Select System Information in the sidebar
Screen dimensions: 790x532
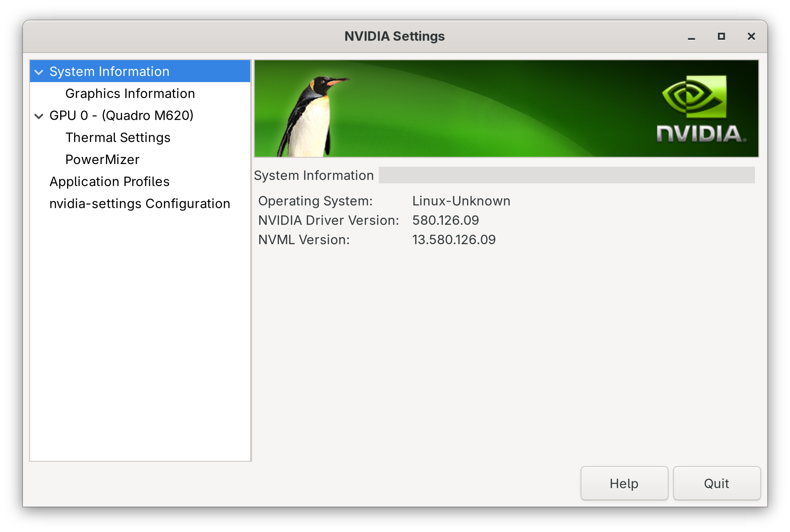coord(109,72)
